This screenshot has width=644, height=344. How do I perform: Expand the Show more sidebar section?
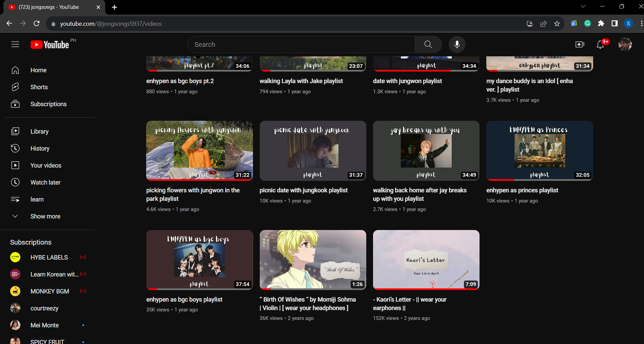pos(45,216)
